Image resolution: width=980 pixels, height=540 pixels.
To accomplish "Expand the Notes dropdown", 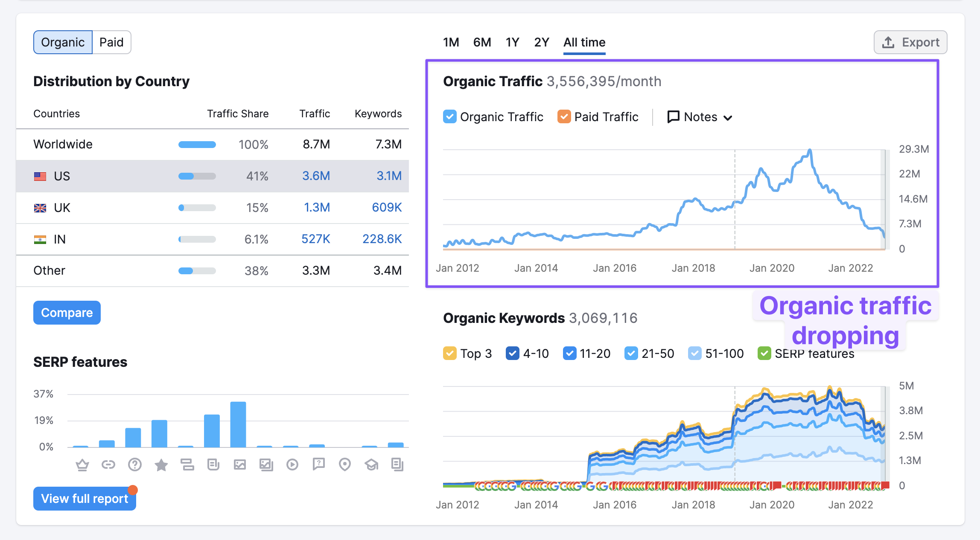I will (699, 116).
